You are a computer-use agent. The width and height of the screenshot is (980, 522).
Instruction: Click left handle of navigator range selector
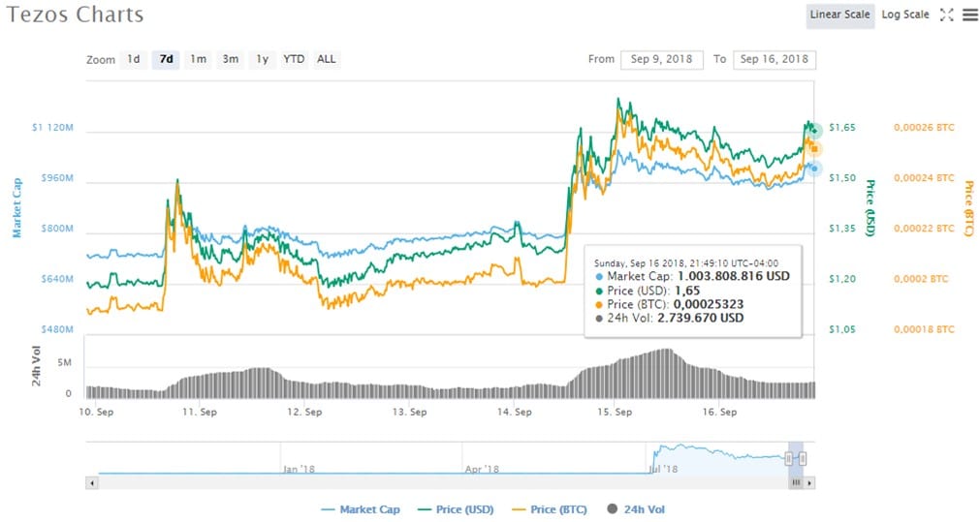click(x=789, y=459)
